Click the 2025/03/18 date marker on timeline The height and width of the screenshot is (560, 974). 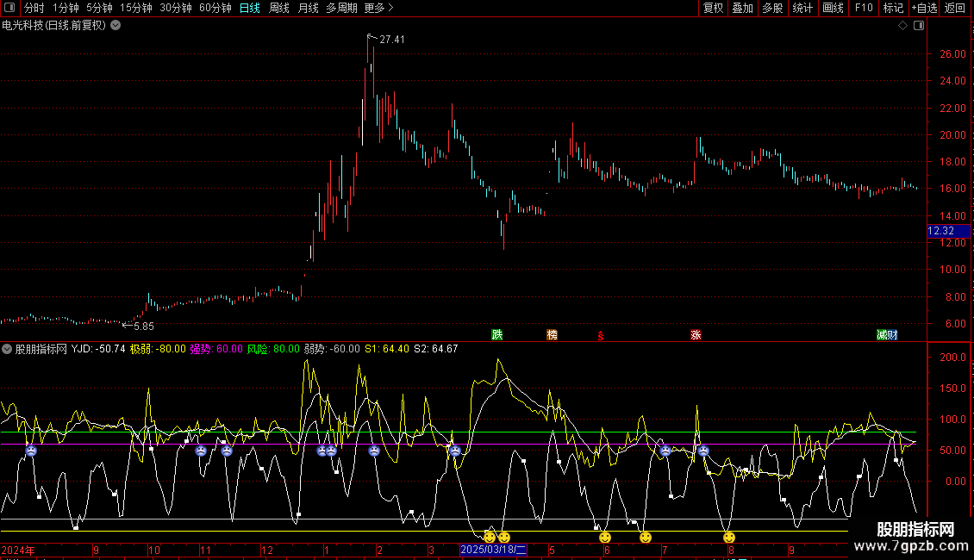tap(493, 550)
